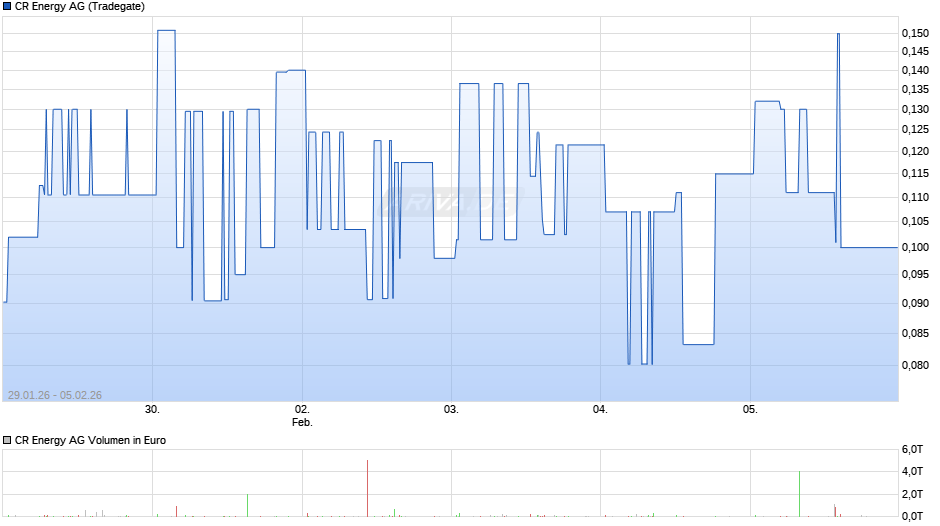Click the 0,0T volume axis label
The width and height of the screenshot is (940, 526).
point(912,516)
